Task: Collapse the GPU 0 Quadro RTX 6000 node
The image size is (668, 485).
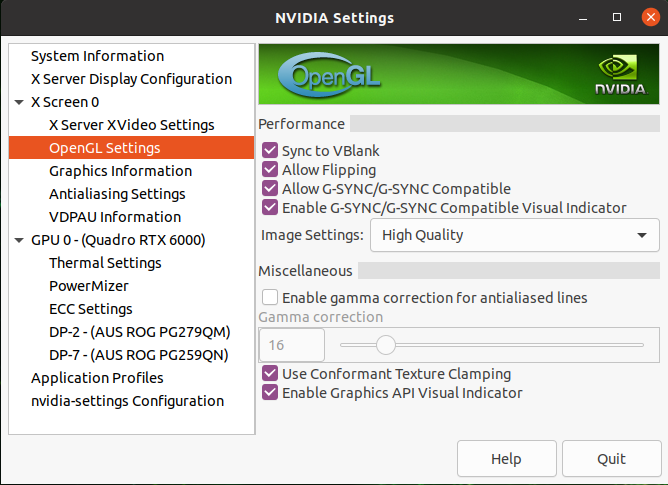Action: tap(20, 240)
